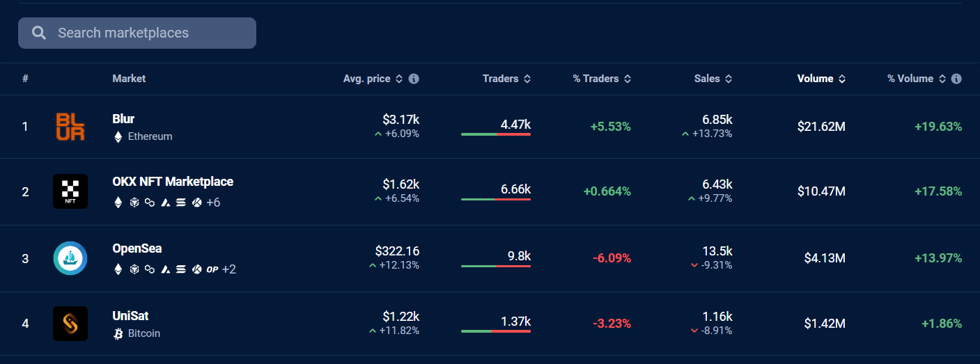
Task: Sort table by Avg. price
Action: [373, 79]
